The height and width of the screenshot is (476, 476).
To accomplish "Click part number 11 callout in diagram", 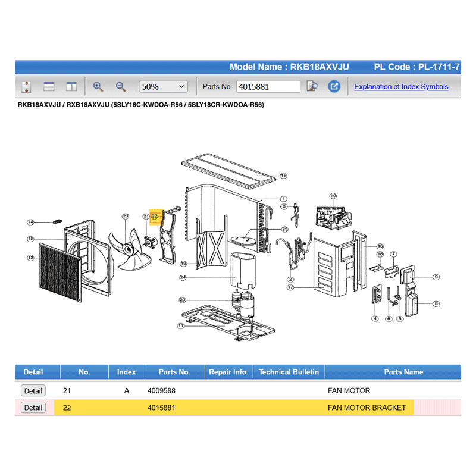I will (180, 325).
